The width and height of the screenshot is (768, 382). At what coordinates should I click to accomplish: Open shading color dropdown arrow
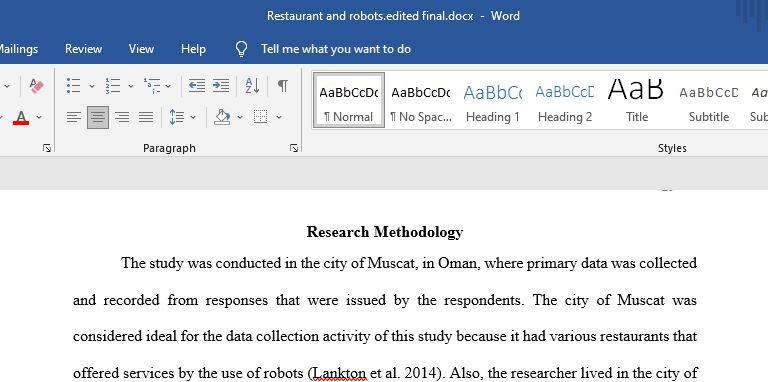pos(240,118)
